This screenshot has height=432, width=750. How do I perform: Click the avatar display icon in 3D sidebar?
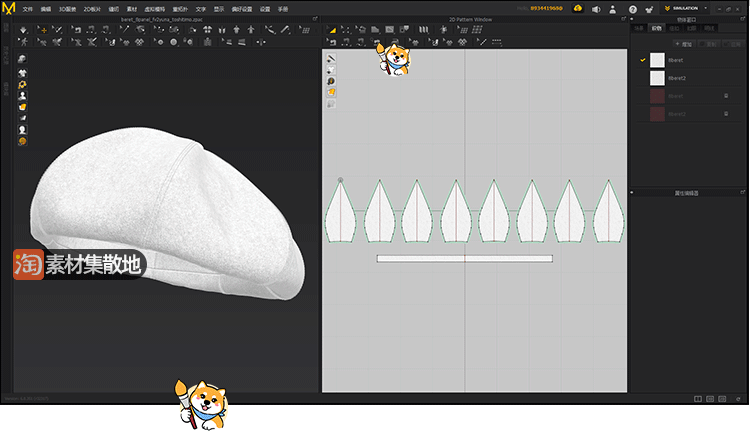click(x=22, y=96)
